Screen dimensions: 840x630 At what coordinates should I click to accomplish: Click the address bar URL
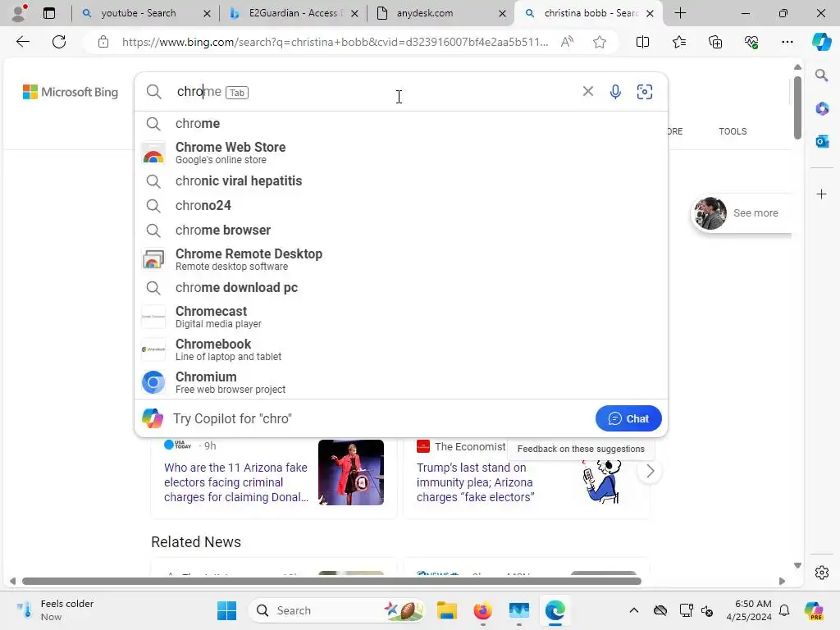(x=335, y=42)
